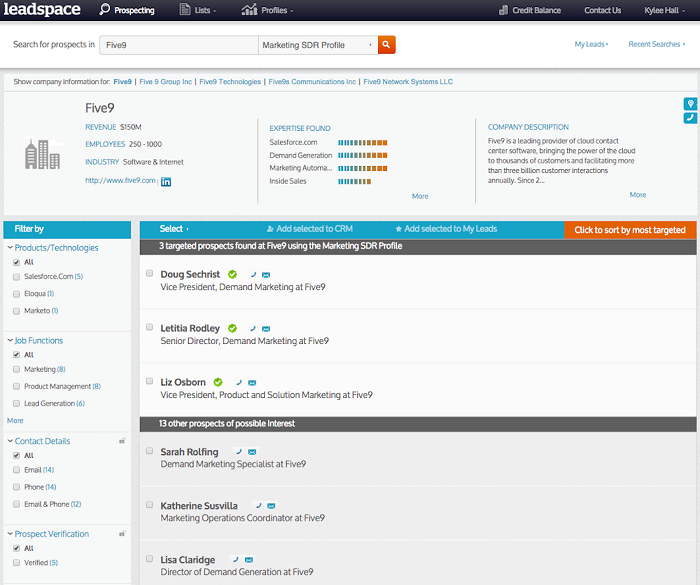Select Sarah Rolfing's row checkbox
This screenshot has width=700, height=585.
tap(150, 451)
